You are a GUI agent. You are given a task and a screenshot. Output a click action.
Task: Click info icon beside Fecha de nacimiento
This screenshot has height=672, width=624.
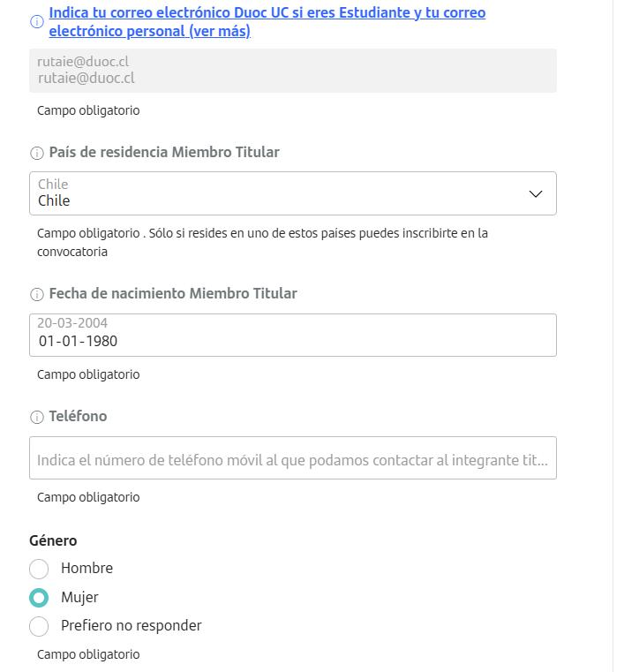click(x=37, y=294)
